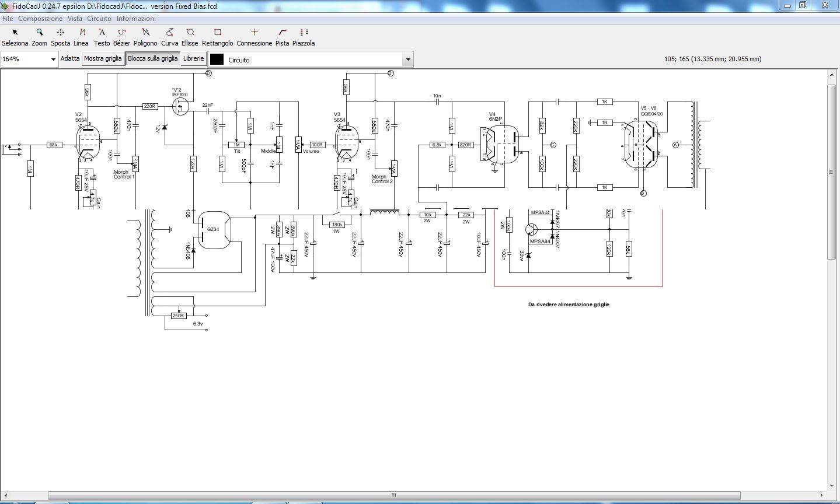
Task: Open the 164% zoom level dropdown
Action: pos(53,60)
